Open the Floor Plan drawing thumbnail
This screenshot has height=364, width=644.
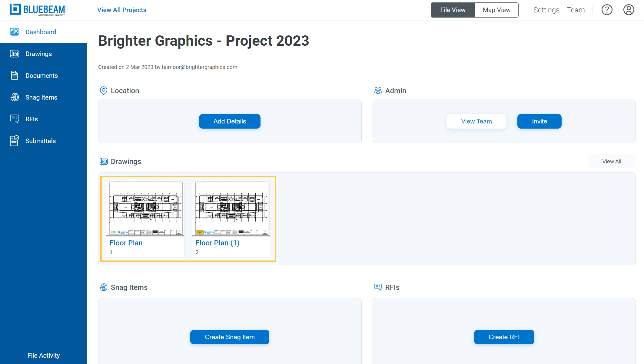pos(145,208)
